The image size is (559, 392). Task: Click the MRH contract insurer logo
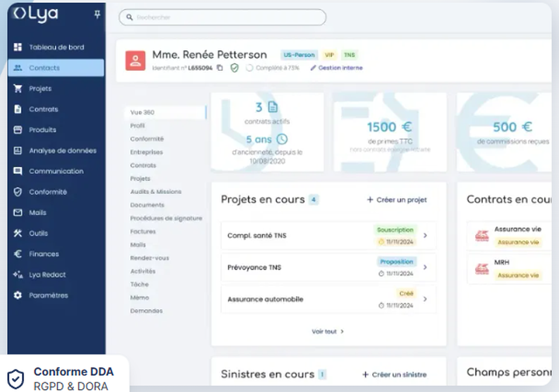coord(482,269)
